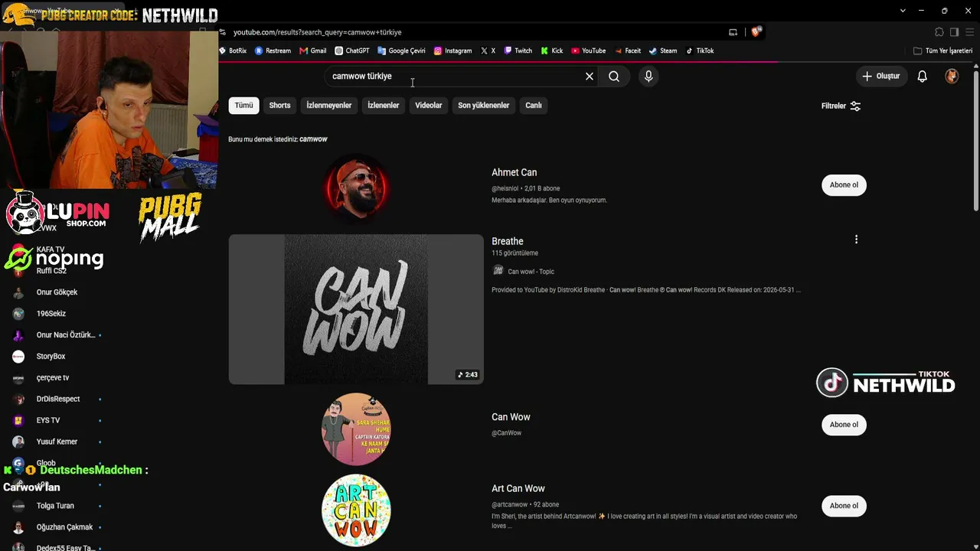
Task: Start voice search with the microphone icon
Action: (648, 77)
